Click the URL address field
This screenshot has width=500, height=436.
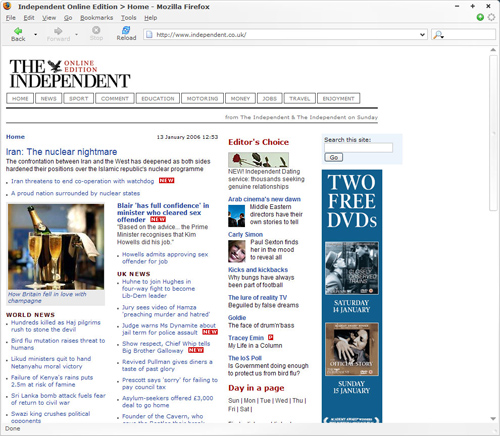286,35
